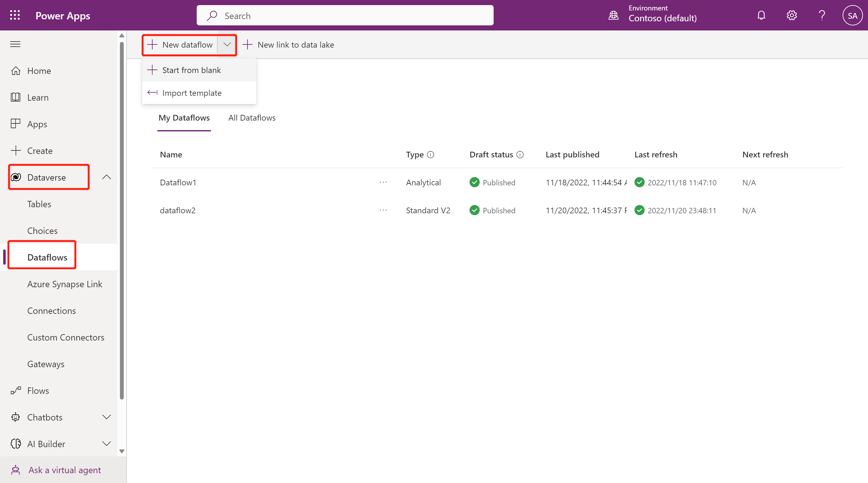Switch to the All Dataflows tab

(252, 118)
